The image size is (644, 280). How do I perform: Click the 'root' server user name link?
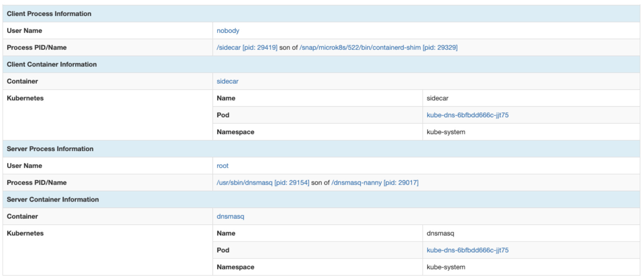coord(222,166)
